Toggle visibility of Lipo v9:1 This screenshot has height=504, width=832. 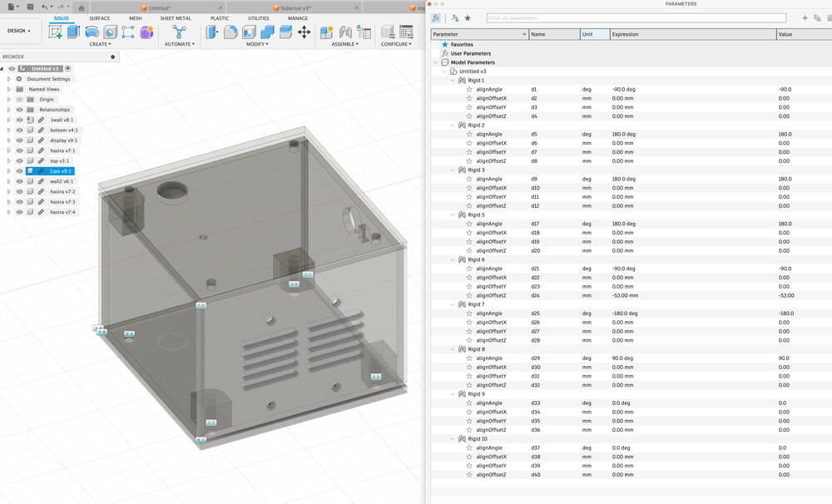20,170
